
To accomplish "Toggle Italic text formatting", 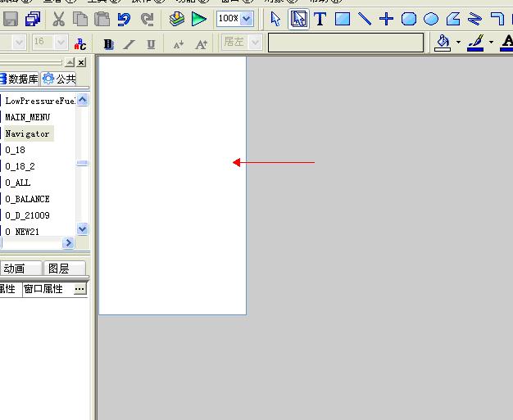I will pos(129,44).
